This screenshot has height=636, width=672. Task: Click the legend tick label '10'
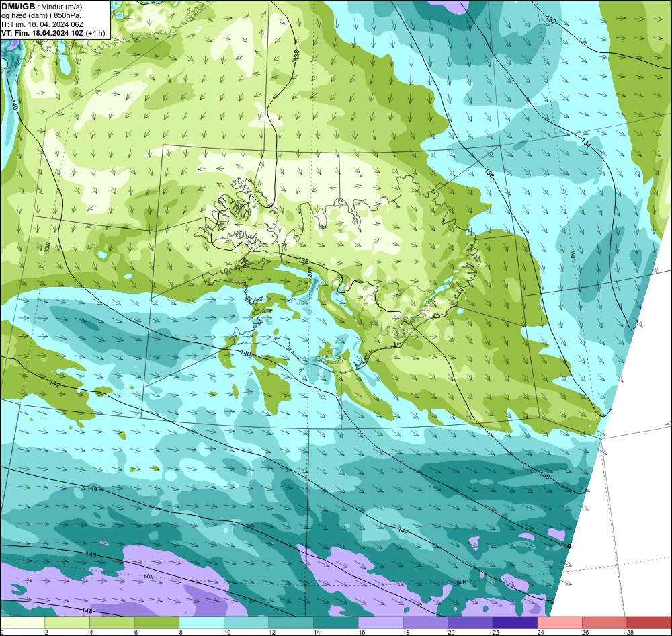tap(227, 632)
